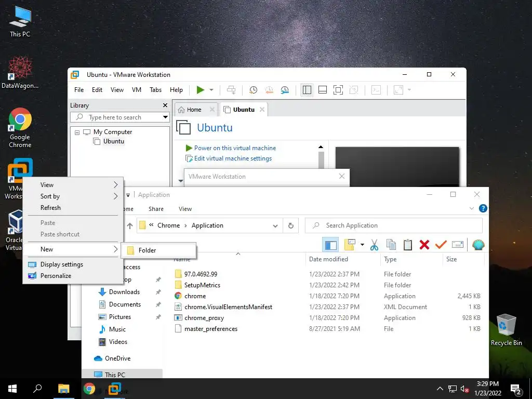Click the Up arrow in the File Explorer address bar
Image resolution: width=532 pixels, height=399 pixels.
pos(129,225)
